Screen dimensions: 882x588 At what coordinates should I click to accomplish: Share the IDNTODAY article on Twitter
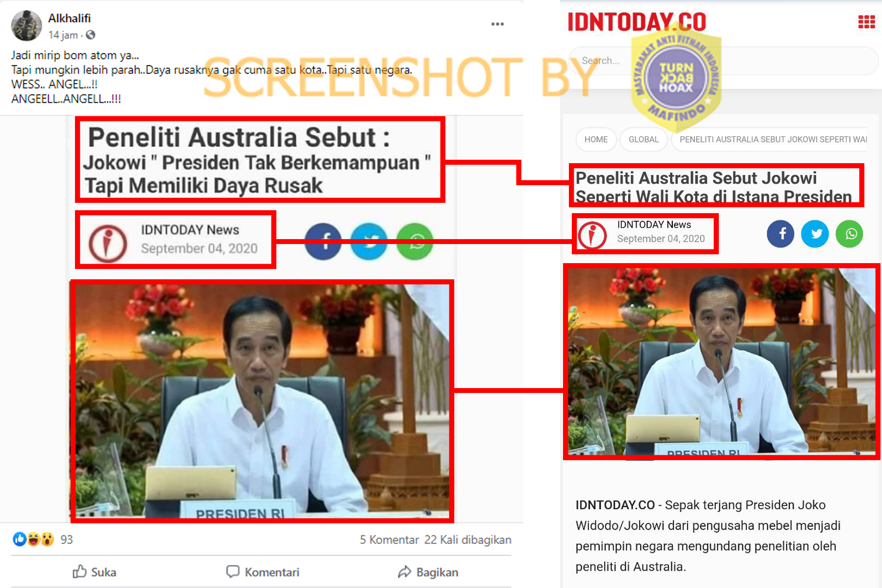coord(815,234)
